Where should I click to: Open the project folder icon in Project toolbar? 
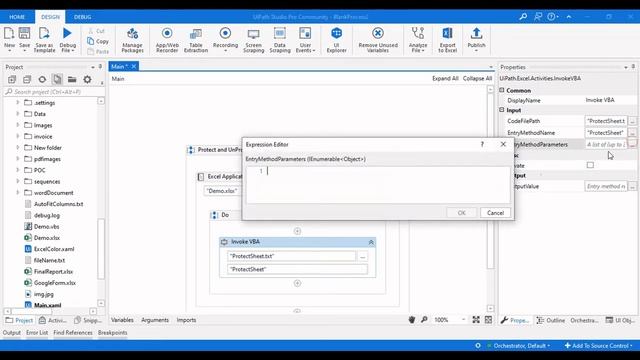72,80
